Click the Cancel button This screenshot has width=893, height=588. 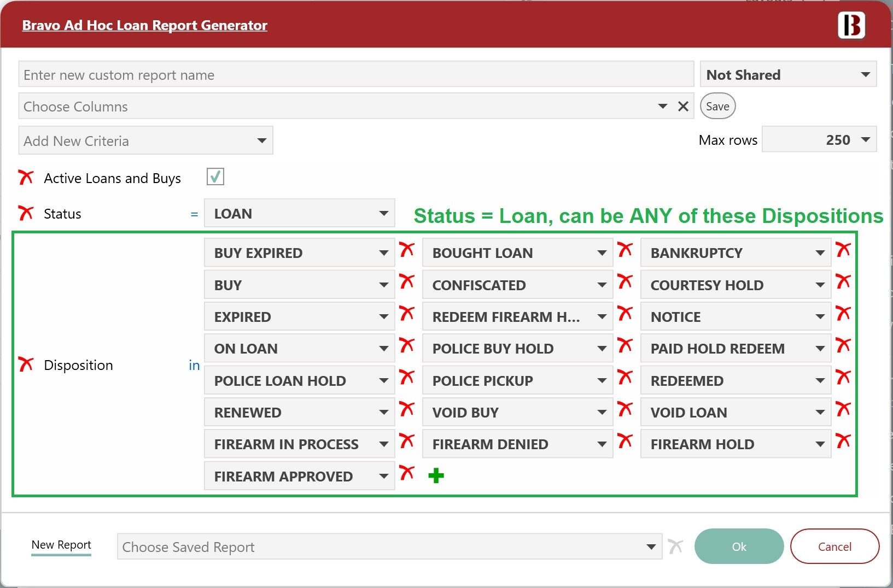tap(834, 546)
